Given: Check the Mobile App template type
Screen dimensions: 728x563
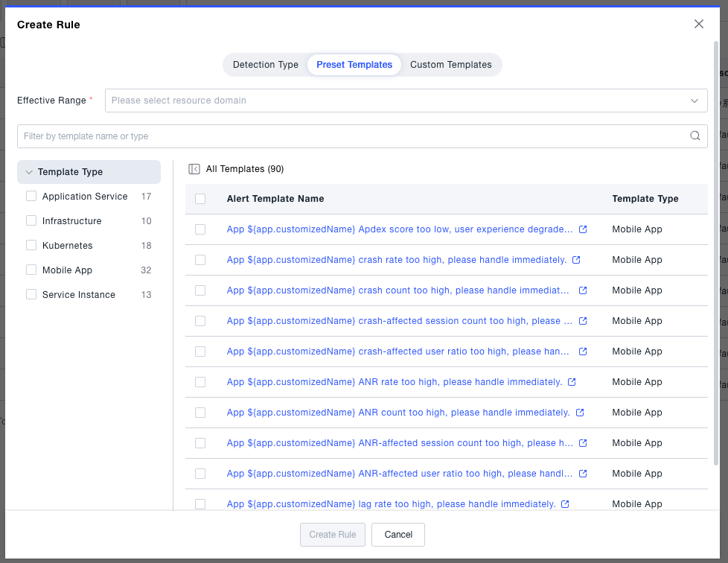Looking at the screenshot, I should (31, 270).
